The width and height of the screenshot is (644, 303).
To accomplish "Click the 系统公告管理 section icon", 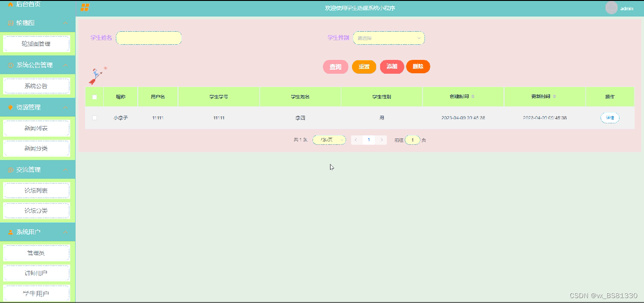I will coord(11,65).
